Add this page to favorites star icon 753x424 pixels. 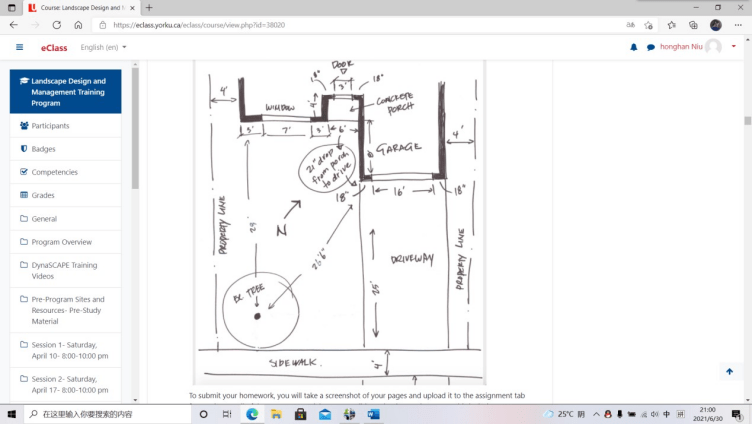click(649, 25)
